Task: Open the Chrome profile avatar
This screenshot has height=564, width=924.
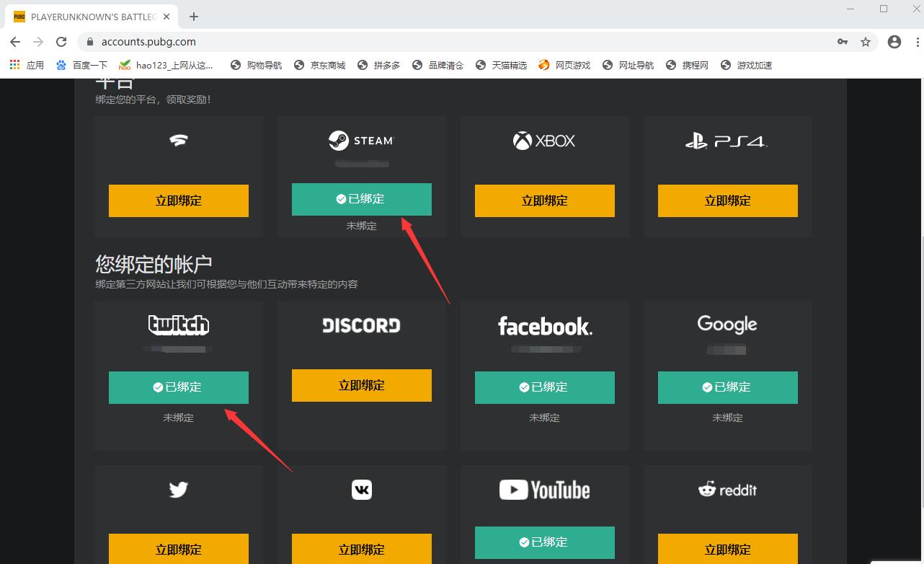Action: [x=894, y=42]
